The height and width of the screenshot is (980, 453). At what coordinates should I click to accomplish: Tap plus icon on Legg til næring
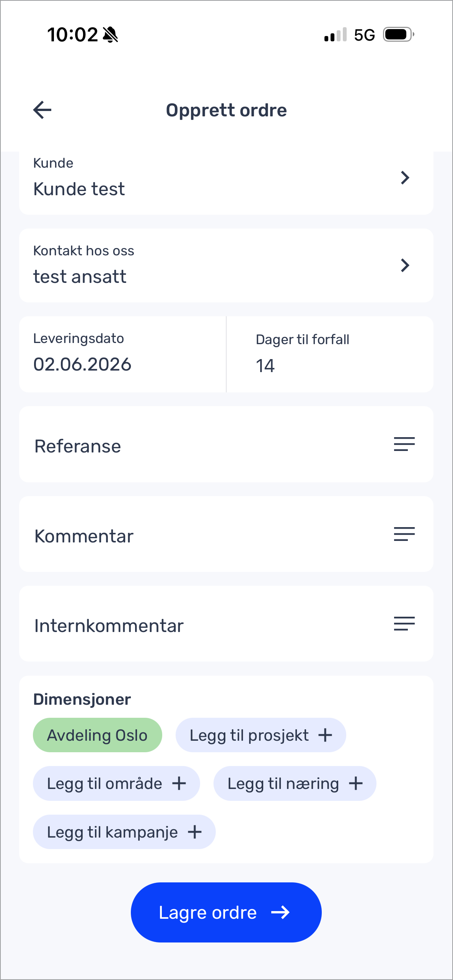[x=356, y=783]
